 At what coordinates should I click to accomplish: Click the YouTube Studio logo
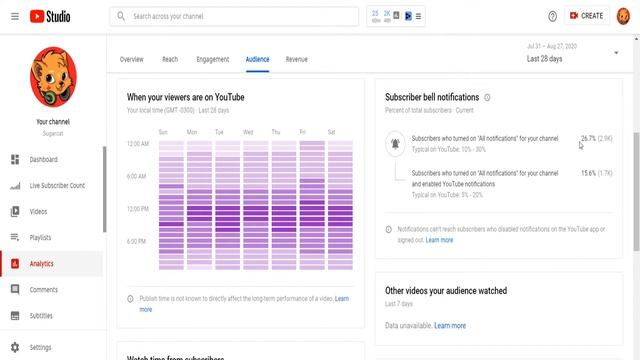[50, 16]
